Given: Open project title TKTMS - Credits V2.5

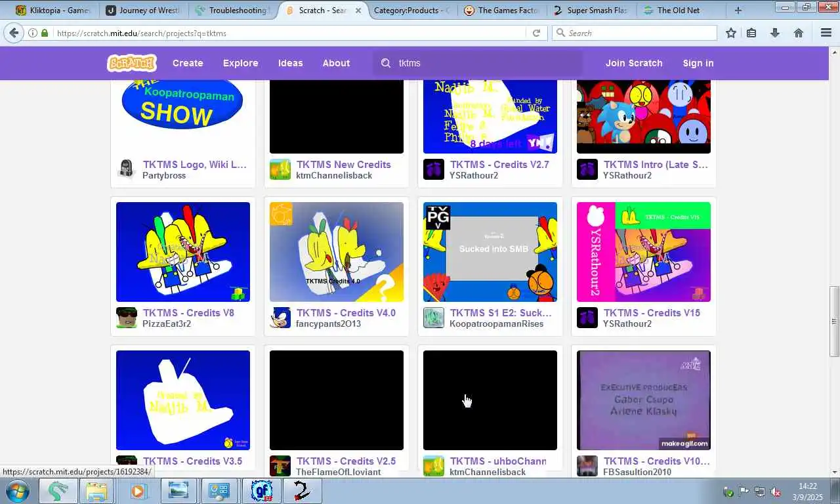Looking at the screenshot, I should pyautogui.click(x=346, y=461).
